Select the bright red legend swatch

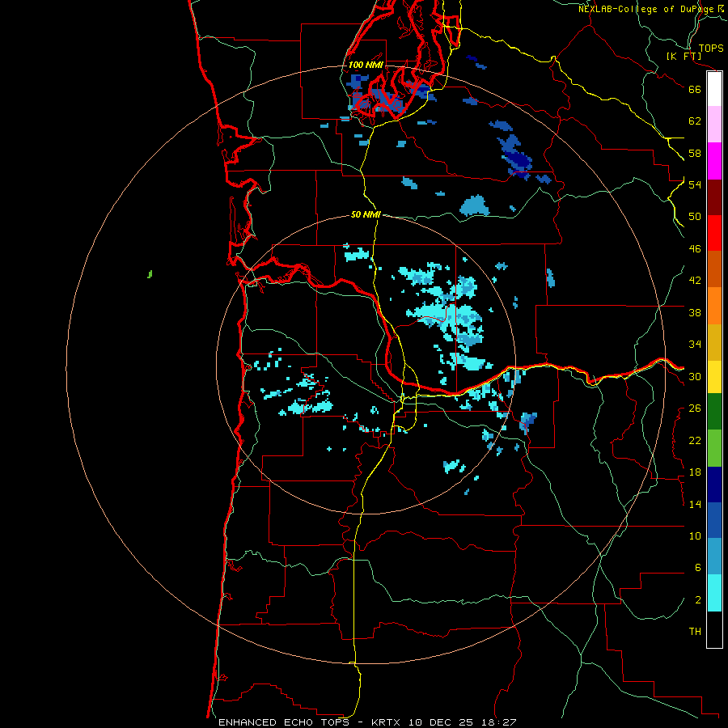click(x=714, y=233)
